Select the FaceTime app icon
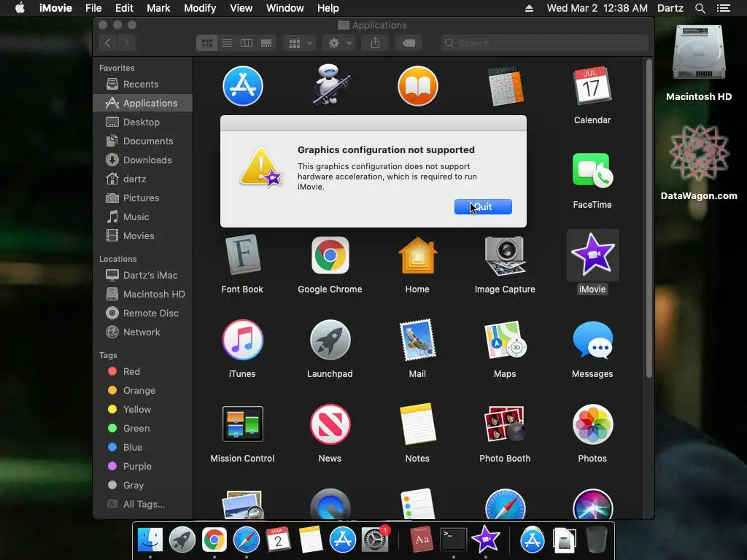 pyautogui.click(x=592, y=170)
